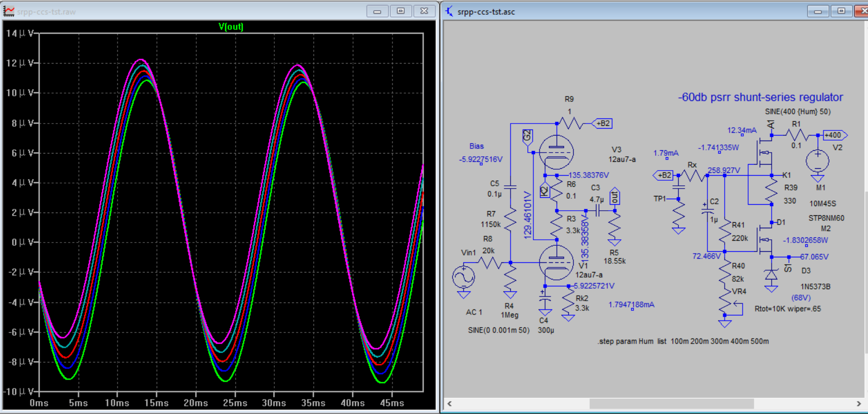Viewport: 868px width, 414px height.
Task: Click the +B2 net flag next to R9
Action: [603, 124]
